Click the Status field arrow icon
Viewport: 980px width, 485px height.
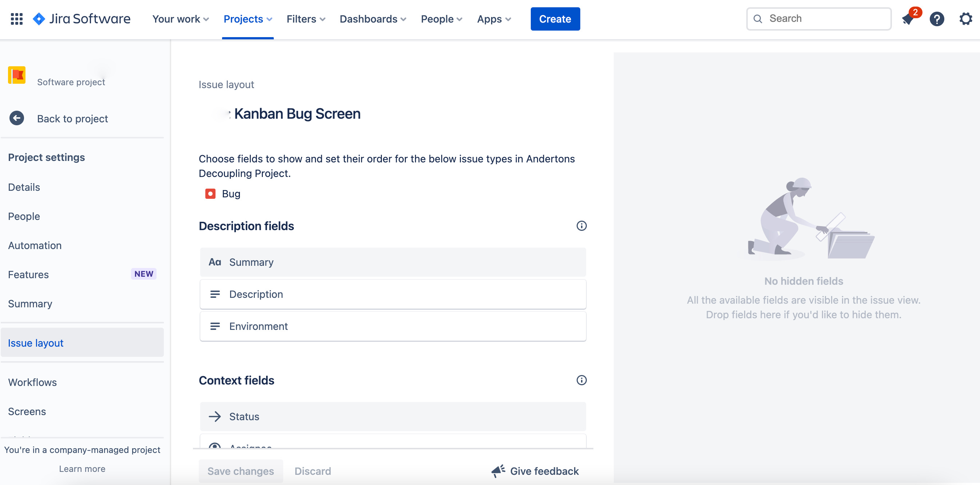pos(215,417)
